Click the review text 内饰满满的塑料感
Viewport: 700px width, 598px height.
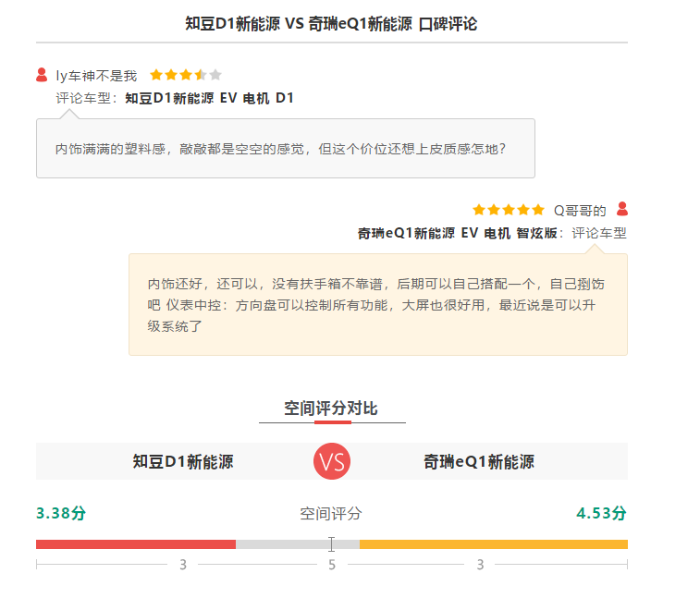coord(281,149)
